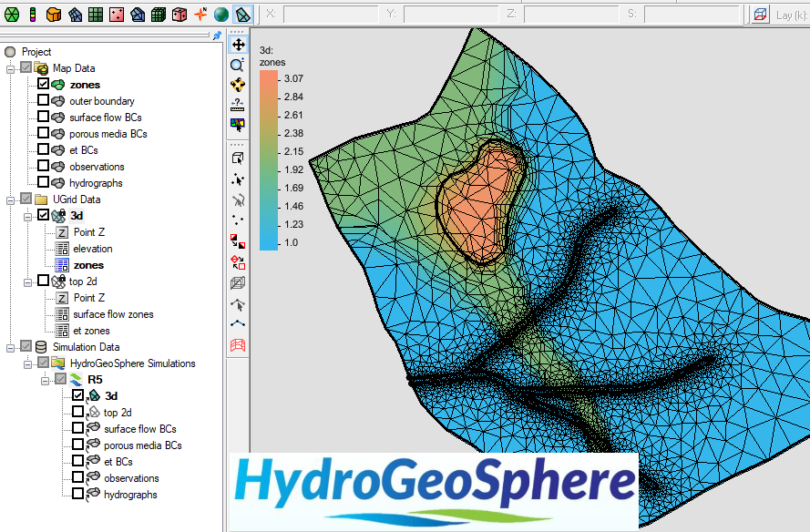Select surface flow zones dataset
This screenshot has height=532, width=810.
click(x=113, y=314)
